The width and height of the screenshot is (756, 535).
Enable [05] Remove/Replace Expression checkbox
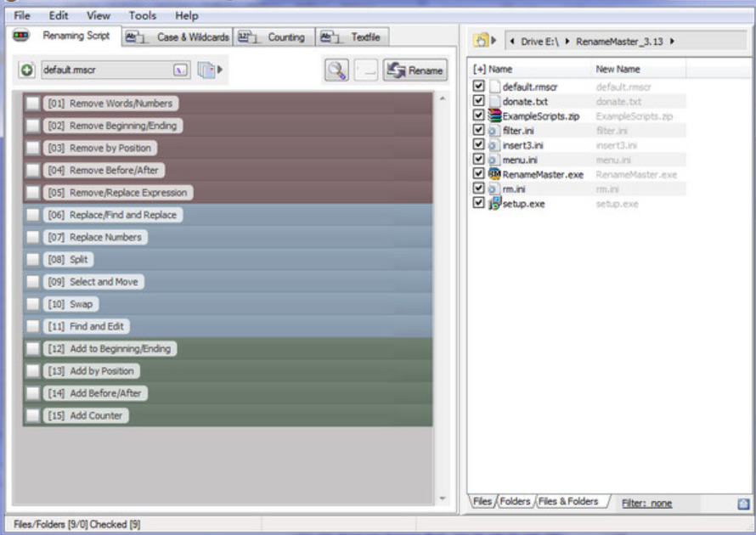pos(33,192)
